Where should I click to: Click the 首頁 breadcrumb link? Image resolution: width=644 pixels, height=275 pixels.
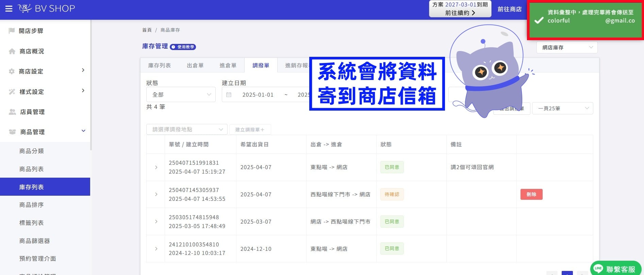coord(147,30)
